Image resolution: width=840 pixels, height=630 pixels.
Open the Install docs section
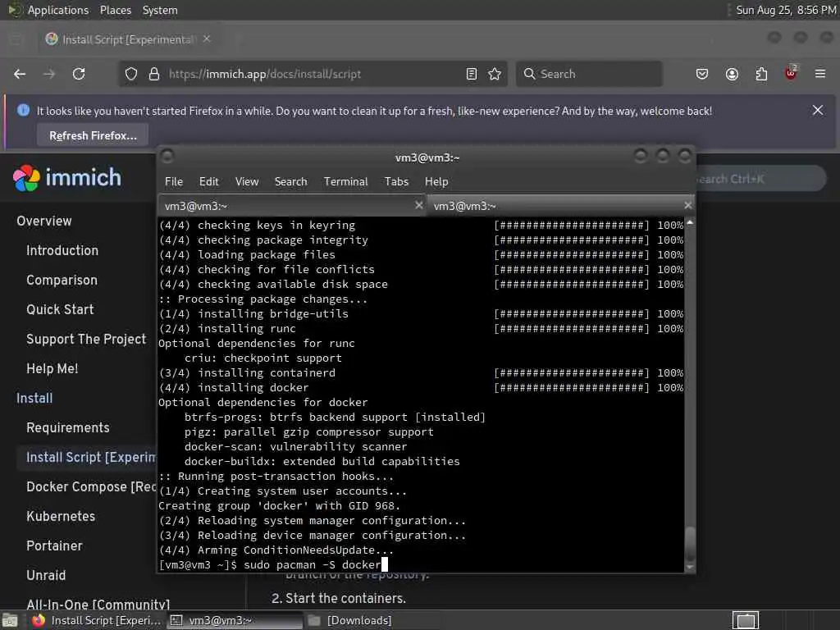coord(34,398)
